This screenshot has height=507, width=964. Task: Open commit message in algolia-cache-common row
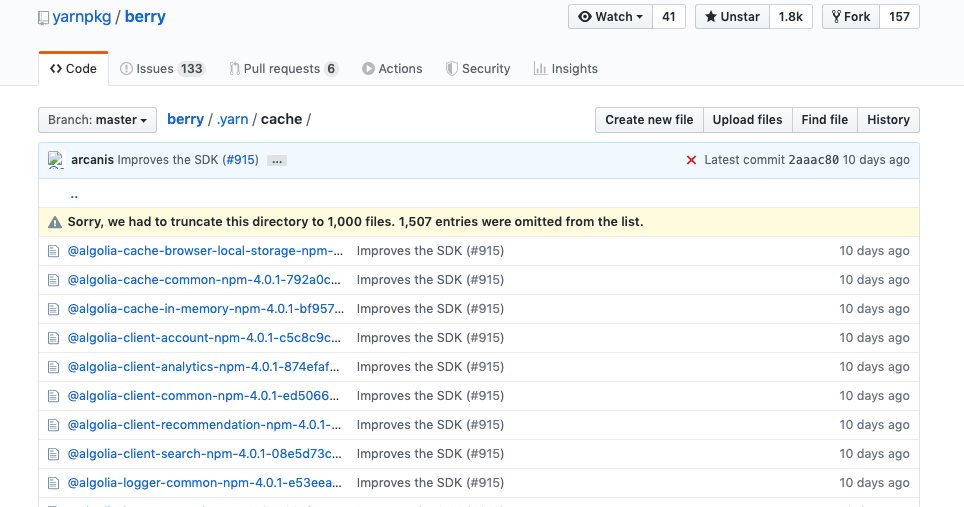click(x=430, y=280)
